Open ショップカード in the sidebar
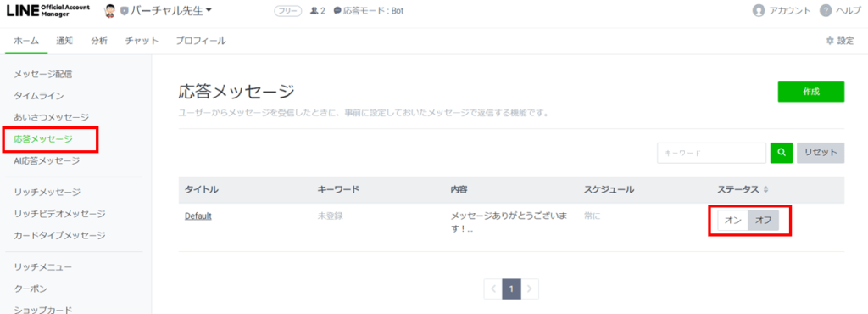This screenshot has height=314, width=868. tap(42, 310)
